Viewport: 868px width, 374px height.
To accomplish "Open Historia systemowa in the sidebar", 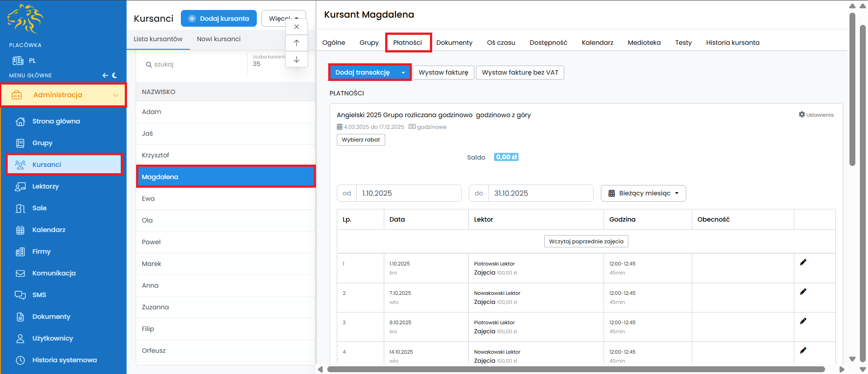I will pos(64,360).
